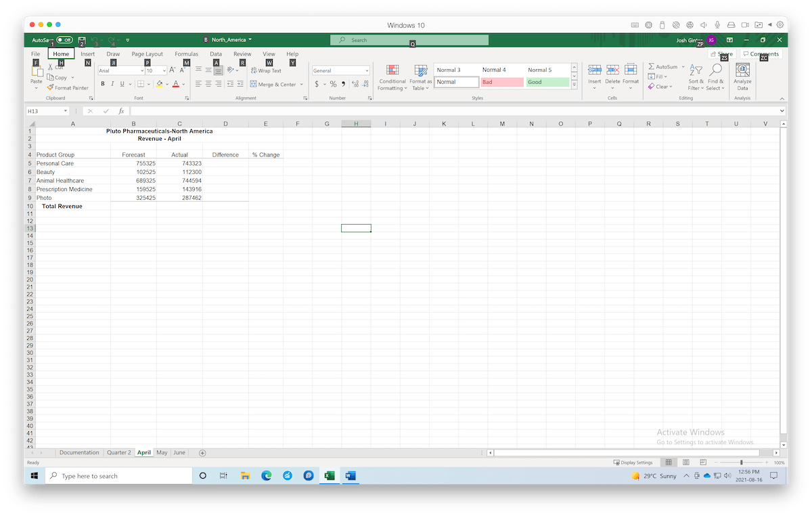Increase the font size
The image size is (812, 516).
pos(172,70)
